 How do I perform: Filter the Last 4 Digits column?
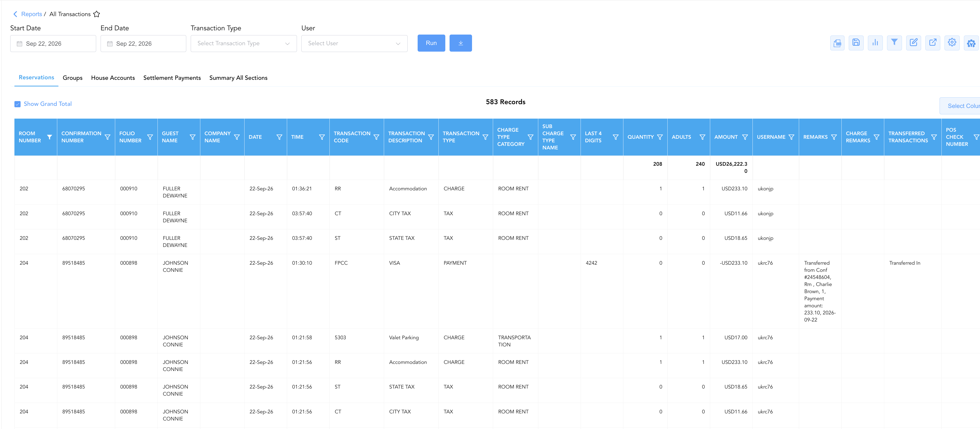[x=616, y=137]
